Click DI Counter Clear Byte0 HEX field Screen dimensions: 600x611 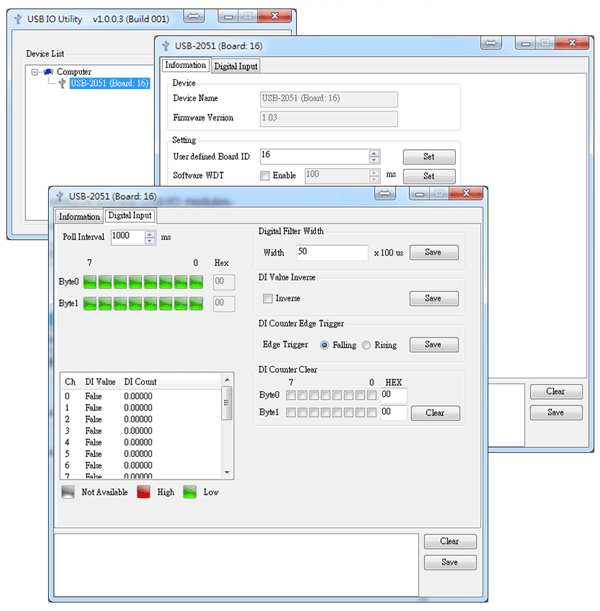[394, 395]
